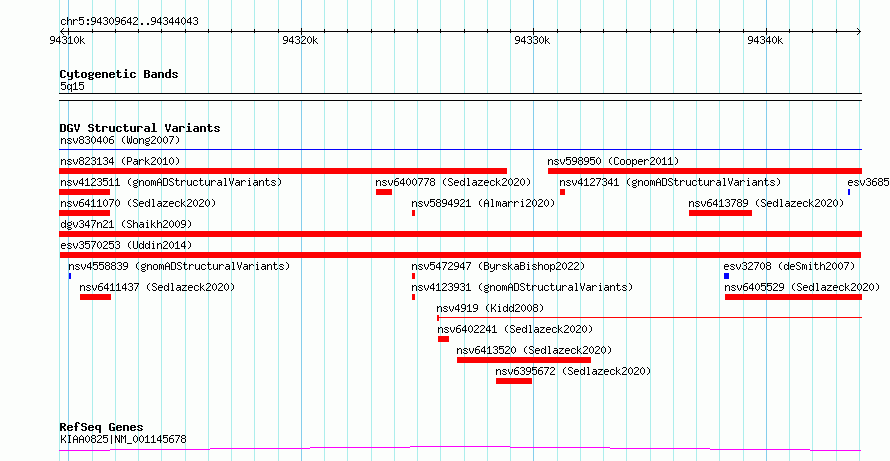Click the chr5:94309642..94344043 region label

(129, 22)
